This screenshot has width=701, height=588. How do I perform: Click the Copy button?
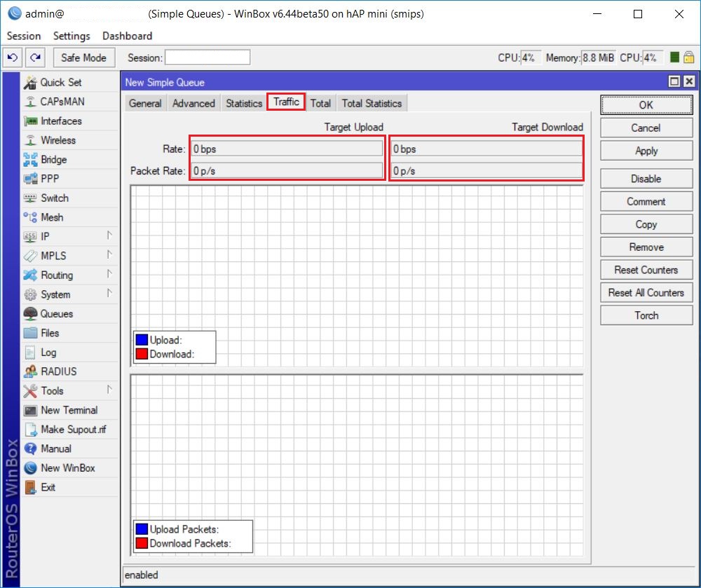pyautogui.click(x=646, y=224)
